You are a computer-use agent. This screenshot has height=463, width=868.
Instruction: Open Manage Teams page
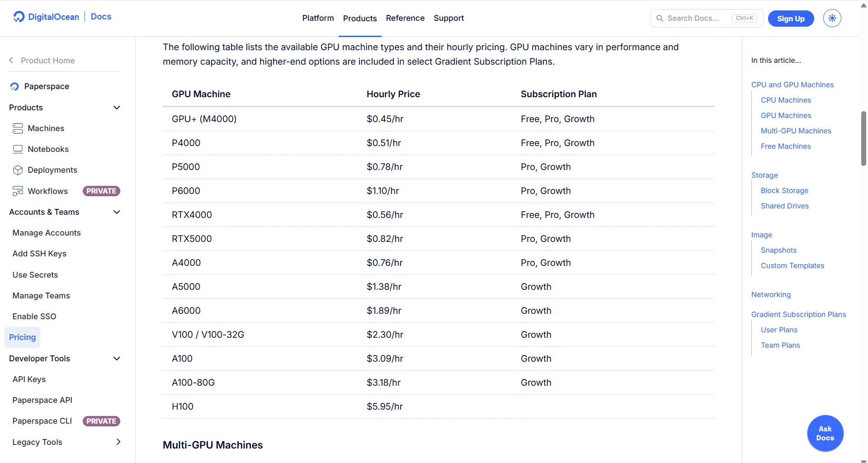(41, 296)
